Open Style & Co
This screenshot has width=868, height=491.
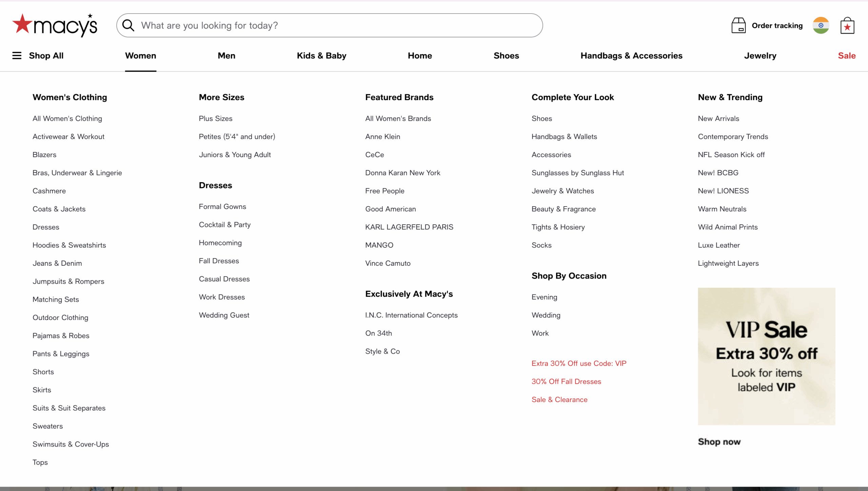pyautogui.click(x=382, y=351)
